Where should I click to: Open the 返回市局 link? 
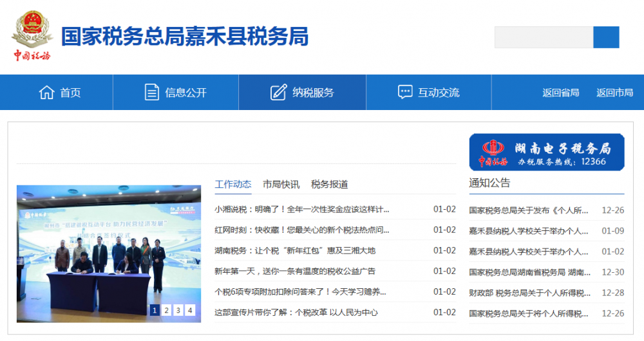[x=614, y=93]
